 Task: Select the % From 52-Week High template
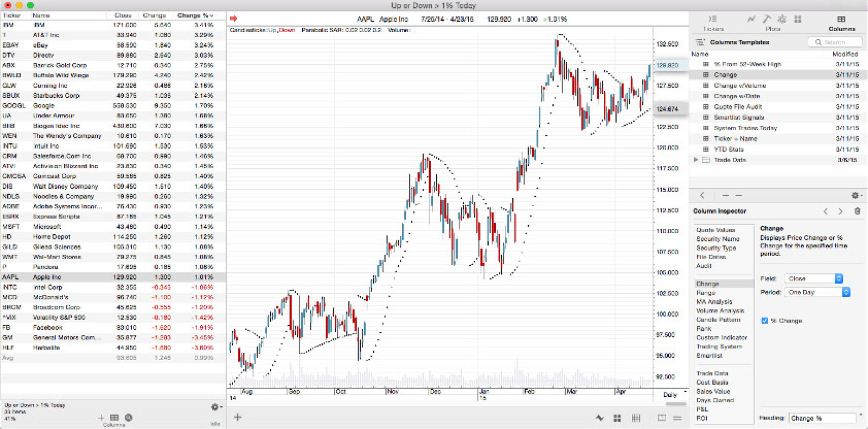click(x=778, y=64)
